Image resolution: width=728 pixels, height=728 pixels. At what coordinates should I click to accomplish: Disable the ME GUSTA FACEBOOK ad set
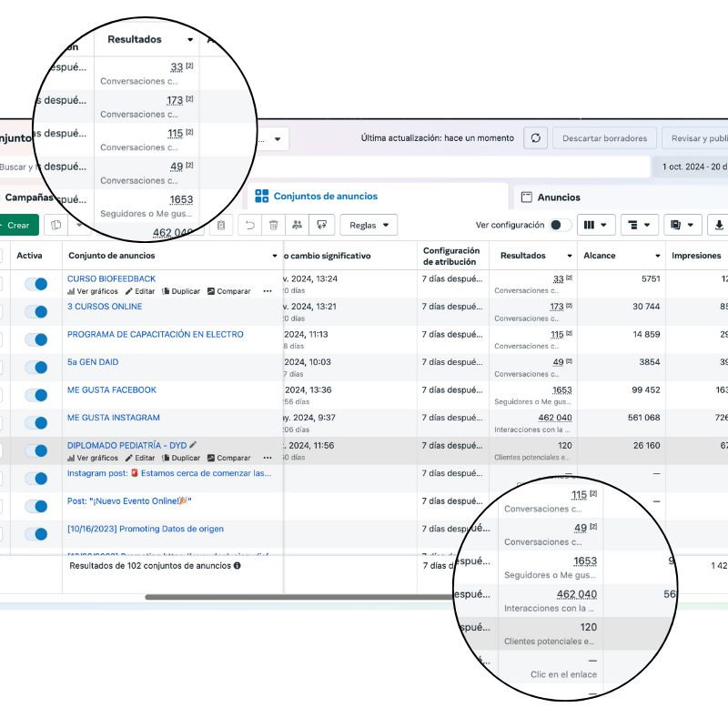pyautogui.click(x=36, y=395)
